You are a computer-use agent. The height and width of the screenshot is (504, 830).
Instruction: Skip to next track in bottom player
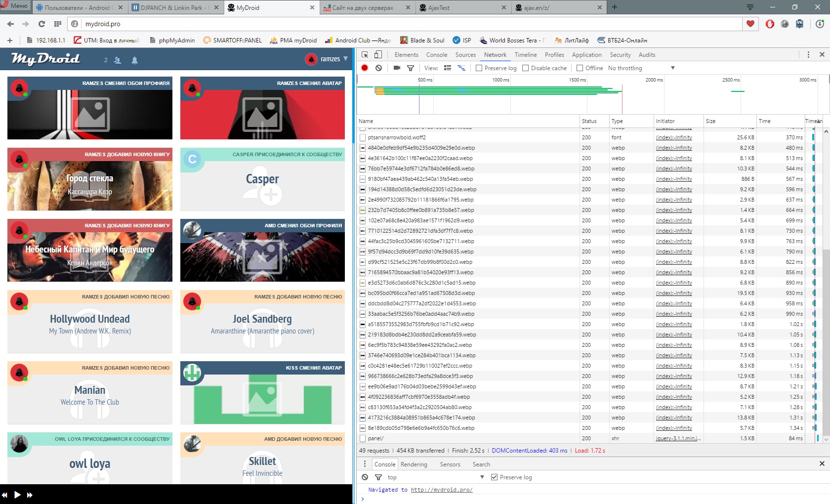tap(30, 495)
